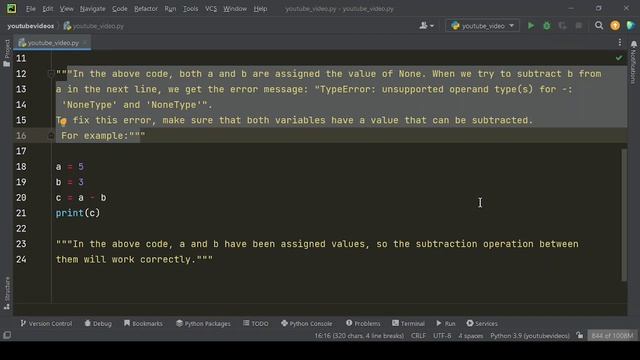The height and width of the screenshot is (360, 640).
Task: Close the youtube_video.py editor tab
Action: (x=84, y=42)
